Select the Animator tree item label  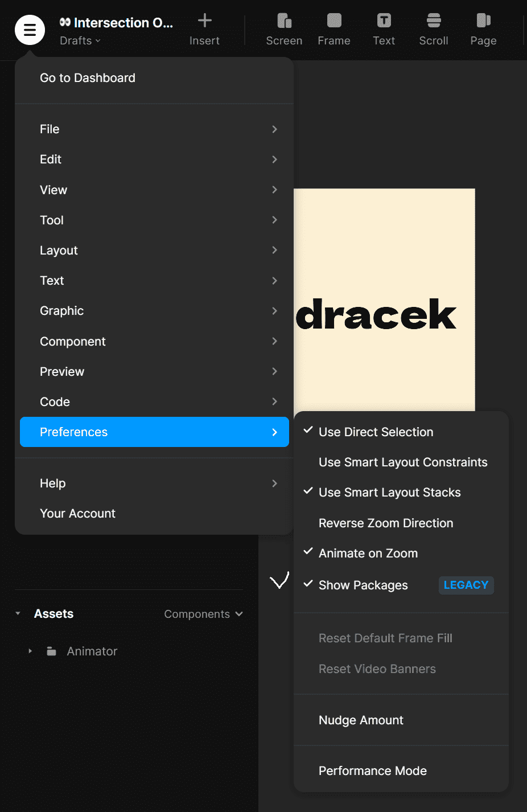pos(92,651)
